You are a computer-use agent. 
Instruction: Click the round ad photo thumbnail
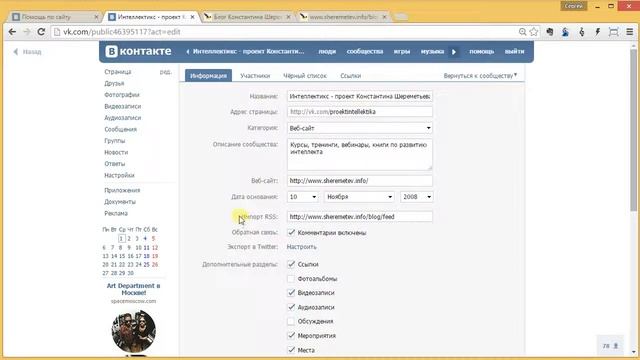click(133, 331)
